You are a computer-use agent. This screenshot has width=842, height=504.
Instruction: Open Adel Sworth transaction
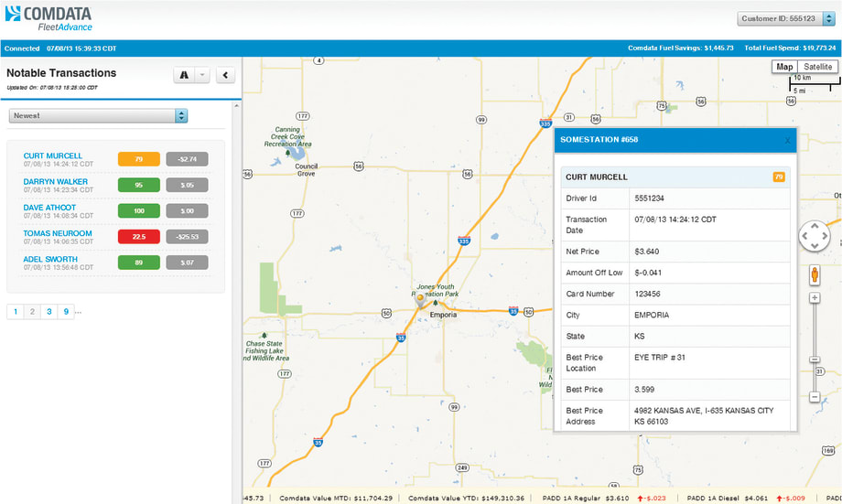tap(50, 259)
